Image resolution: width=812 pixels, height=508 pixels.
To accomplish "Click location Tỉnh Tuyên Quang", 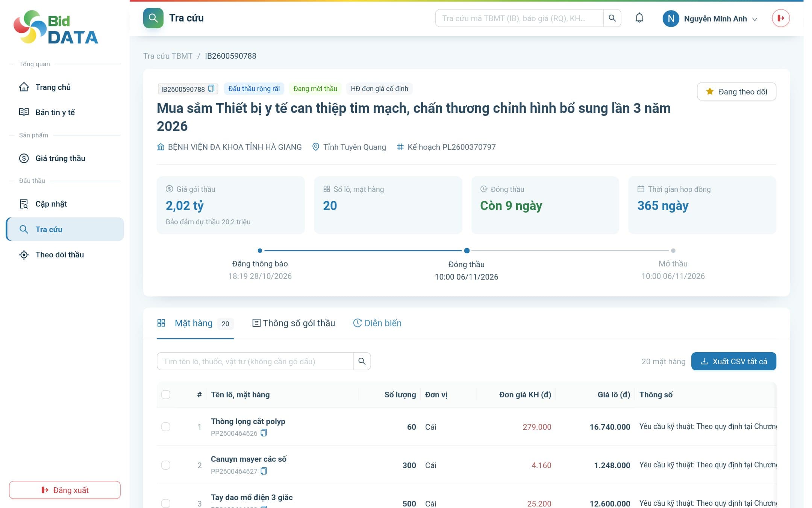I will click(x=354, y=147).
